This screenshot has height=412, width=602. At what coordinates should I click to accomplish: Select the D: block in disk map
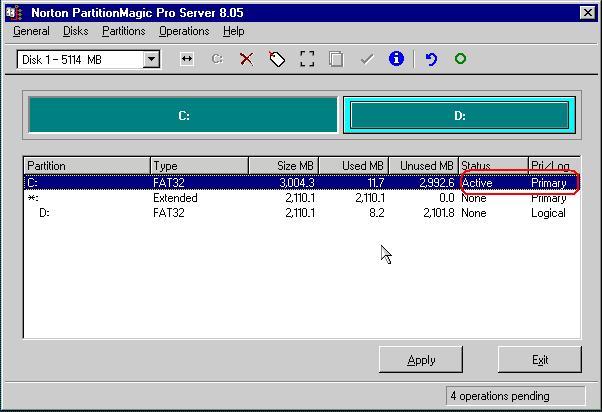(460, 115)
